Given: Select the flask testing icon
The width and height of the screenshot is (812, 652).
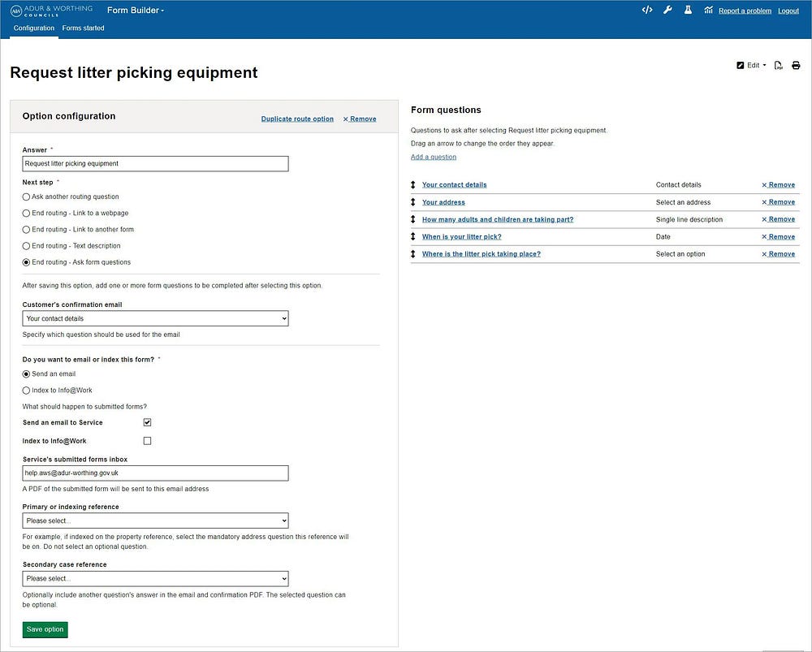Looking at the screenshot, I should click(x=687, y=10).
